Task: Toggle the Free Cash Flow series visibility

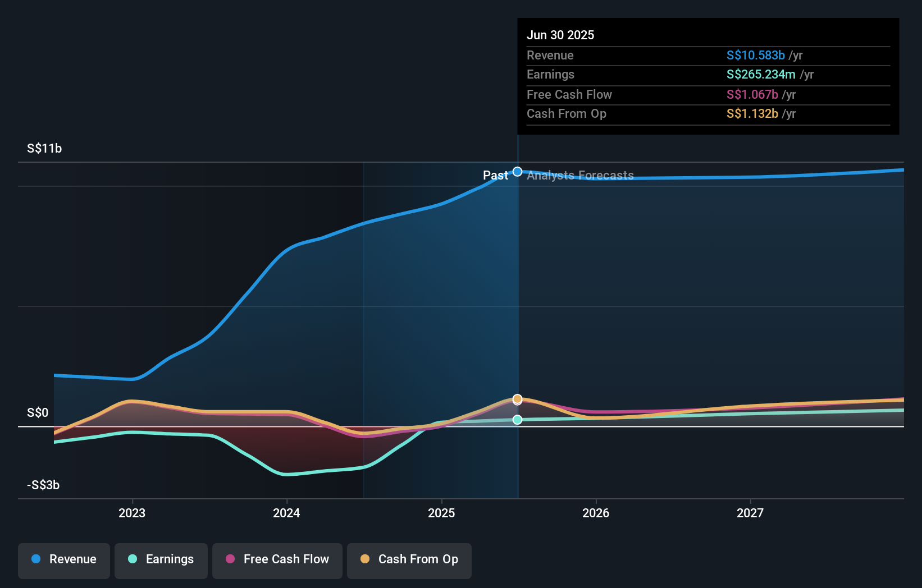Action: (x=277, y=560)
